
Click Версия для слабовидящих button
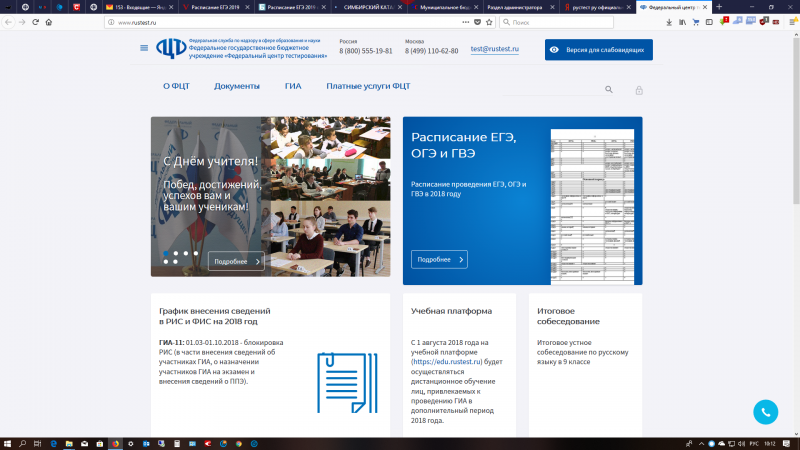(598, 49)
